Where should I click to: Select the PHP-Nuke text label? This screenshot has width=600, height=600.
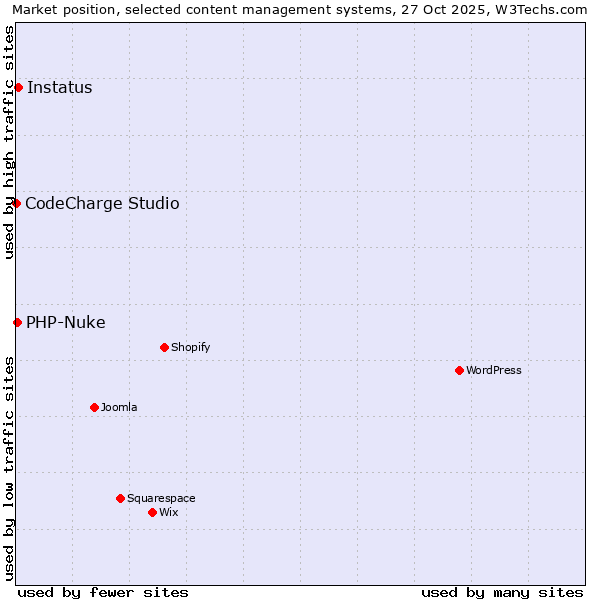click(x=66, y=322)
